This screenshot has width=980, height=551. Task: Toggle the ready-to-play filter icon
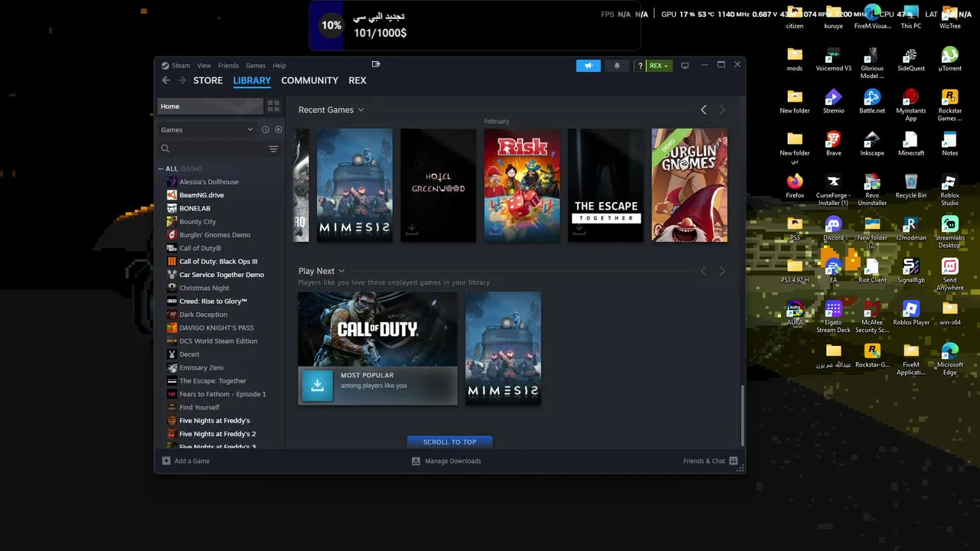point(279,129)
